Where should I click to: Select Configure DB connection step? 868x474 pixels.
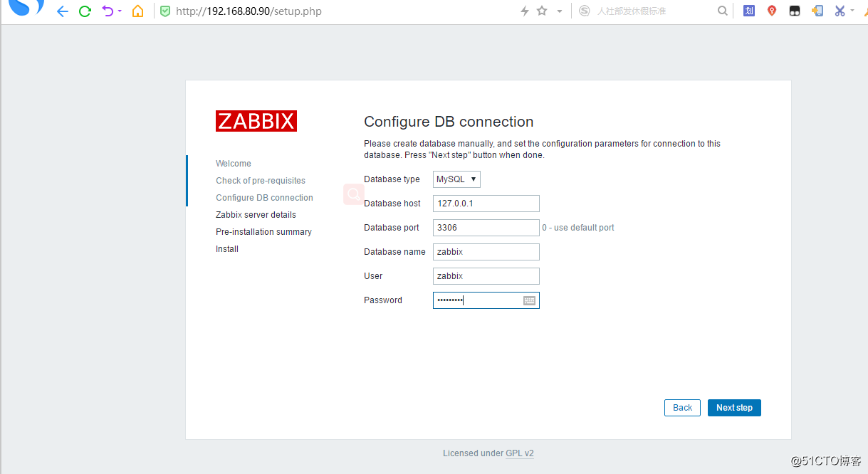click(264, 198)
